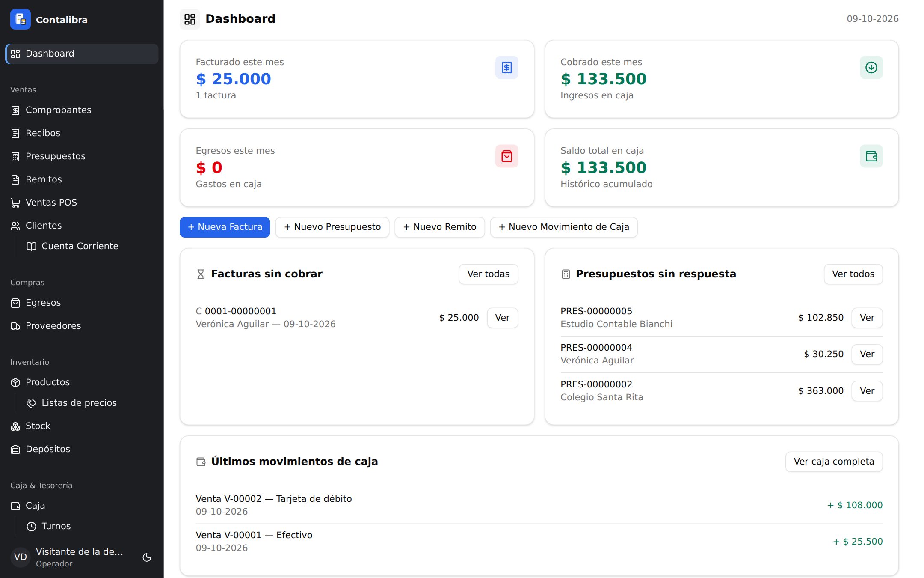Viewport: 924px width, 578px height.
Task: Click the VD user avatar
Action: pyautogui.click(x=21, y=557)
